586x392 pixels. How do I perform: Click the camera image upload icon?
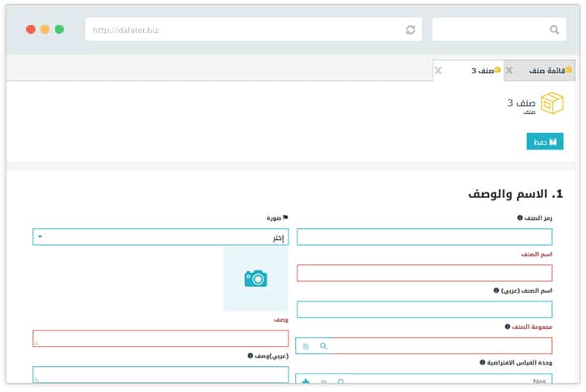coord(255,279)
